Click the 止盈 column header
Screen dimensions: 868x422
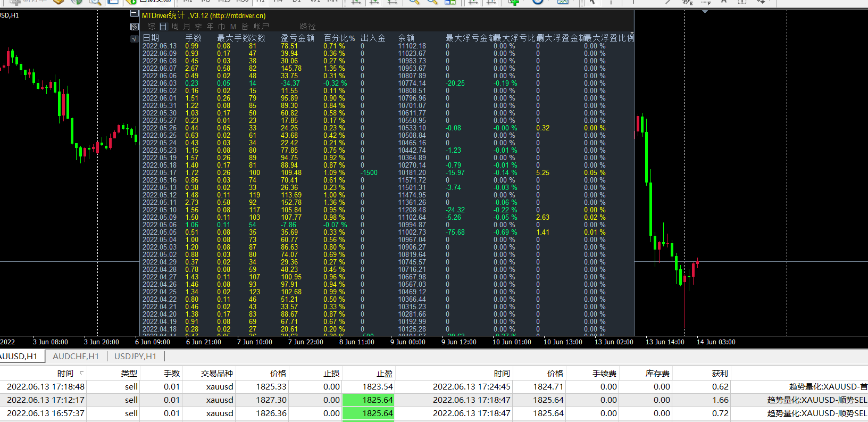pos(385,374)
